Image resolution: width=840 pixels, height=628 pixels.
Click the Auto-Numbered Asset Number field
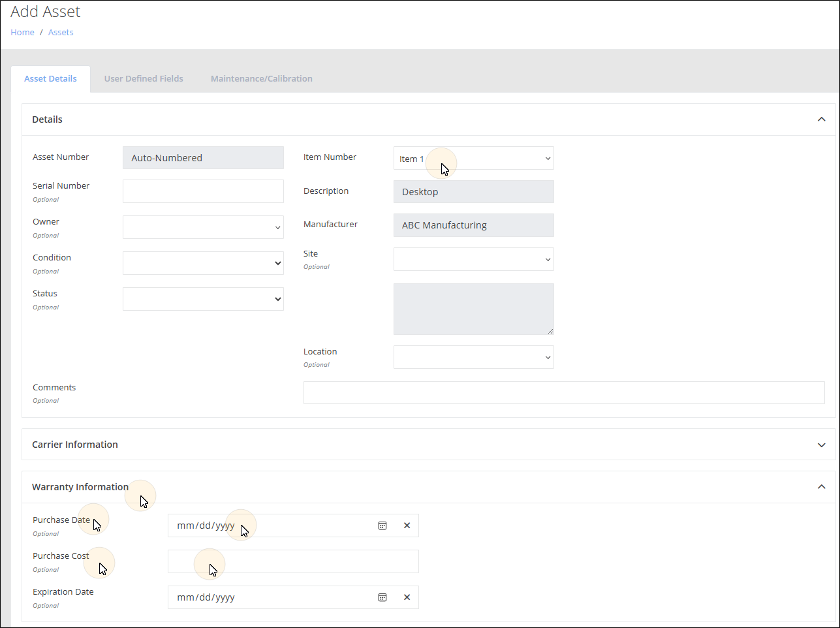tap(203, 158)
